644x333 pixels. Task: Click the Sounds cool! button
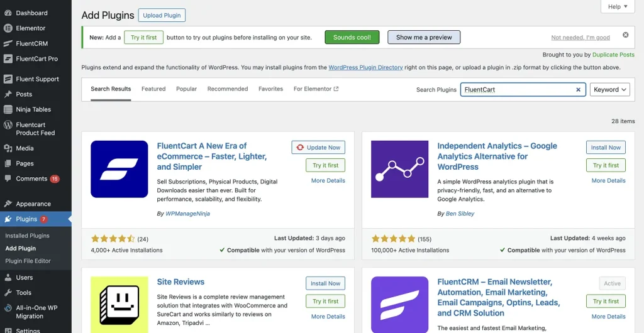click(x=352, y=37)
